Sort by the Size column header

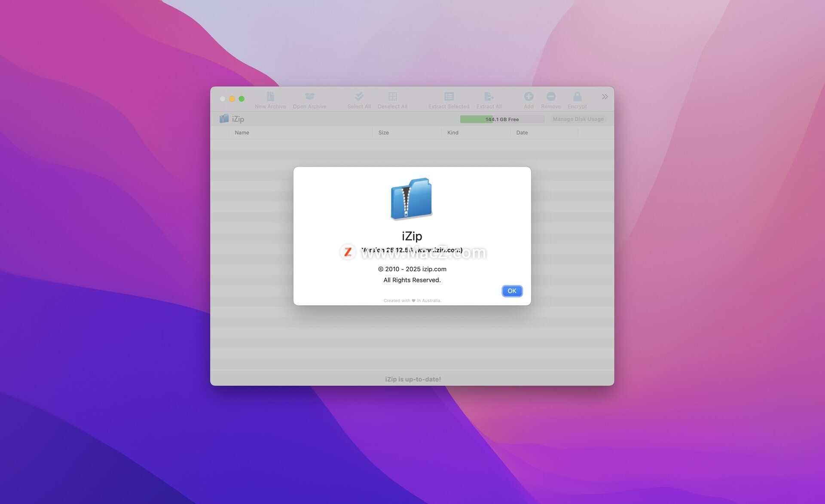(383, 133)
